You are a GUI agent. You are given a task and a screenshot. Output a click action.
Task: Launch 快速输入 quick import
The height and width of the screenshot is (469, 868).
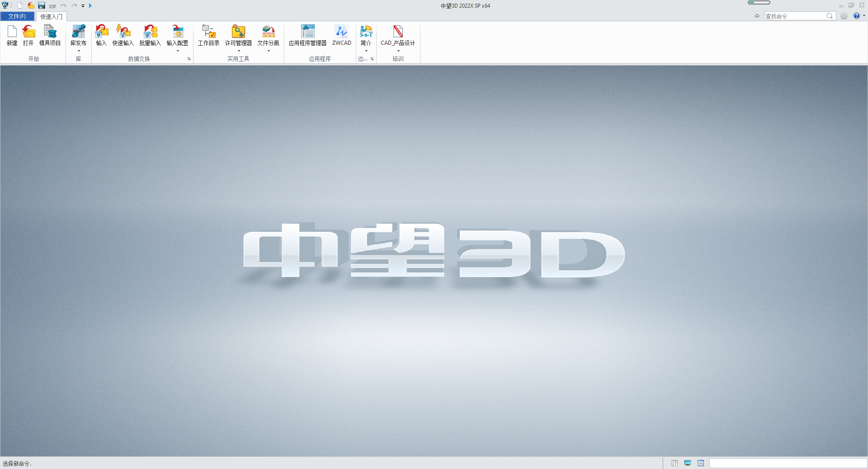(x=123, y=35)
